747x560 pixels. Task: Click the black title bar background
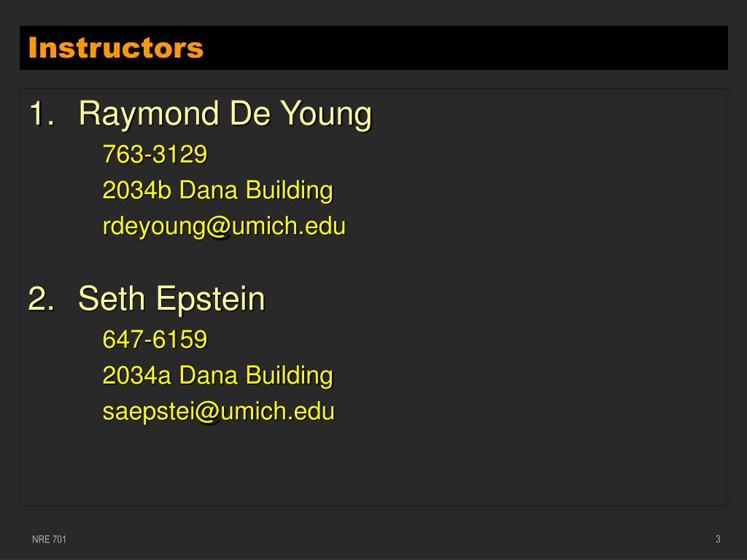click(467, 47)
